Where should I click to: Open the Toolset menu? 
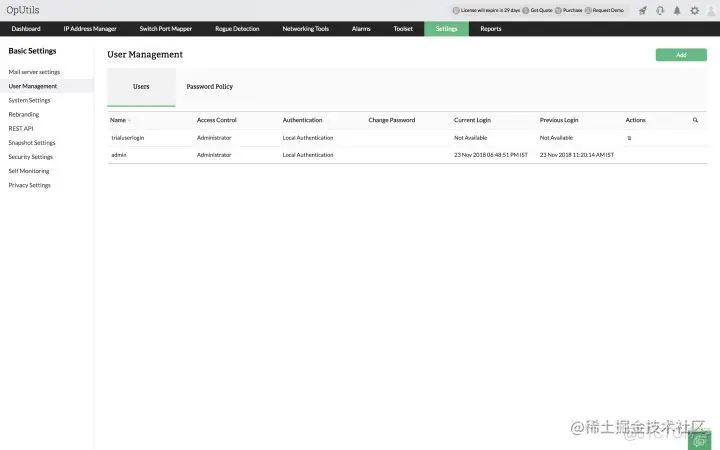point(403,28)
